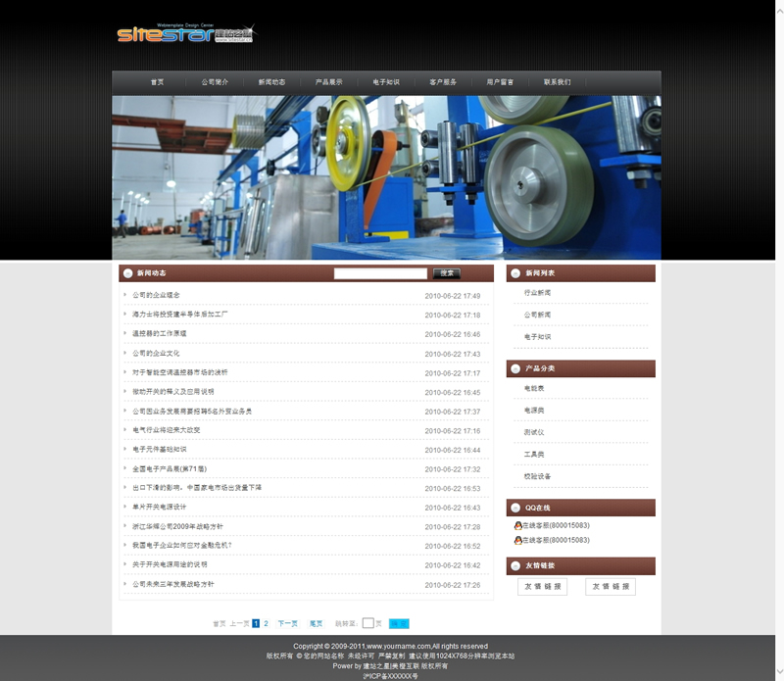Click the SiteStar logo
The width and height of the screenshot is (784, 681).
pyautogui.click(x=185, y=33)
